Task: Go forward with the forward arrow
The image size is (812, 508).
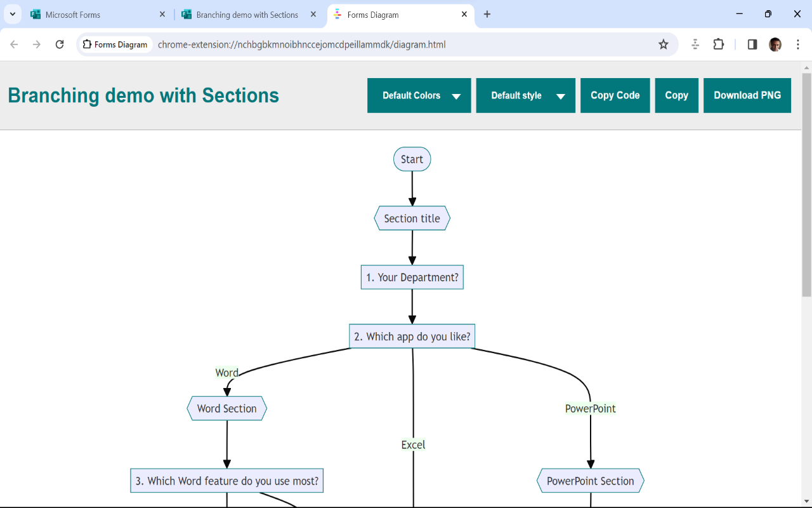Action: coord(37,44)
